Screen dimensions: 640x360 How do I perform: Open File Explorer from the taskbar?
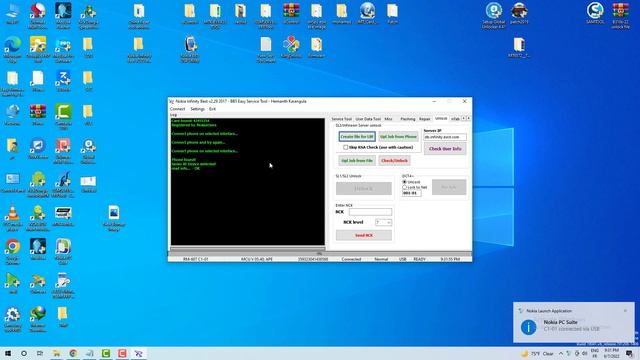56,353
